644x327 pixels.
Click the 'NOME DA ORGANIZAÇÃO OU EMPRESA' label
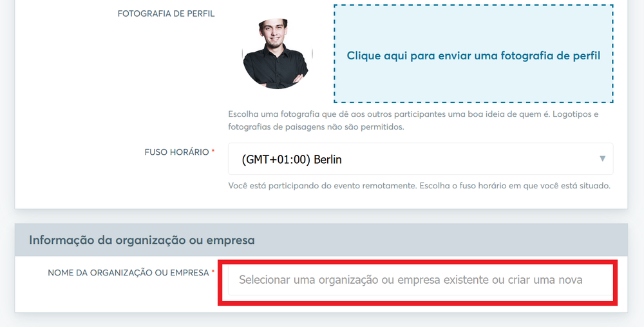pyautogui.click(x=129, y=273)
